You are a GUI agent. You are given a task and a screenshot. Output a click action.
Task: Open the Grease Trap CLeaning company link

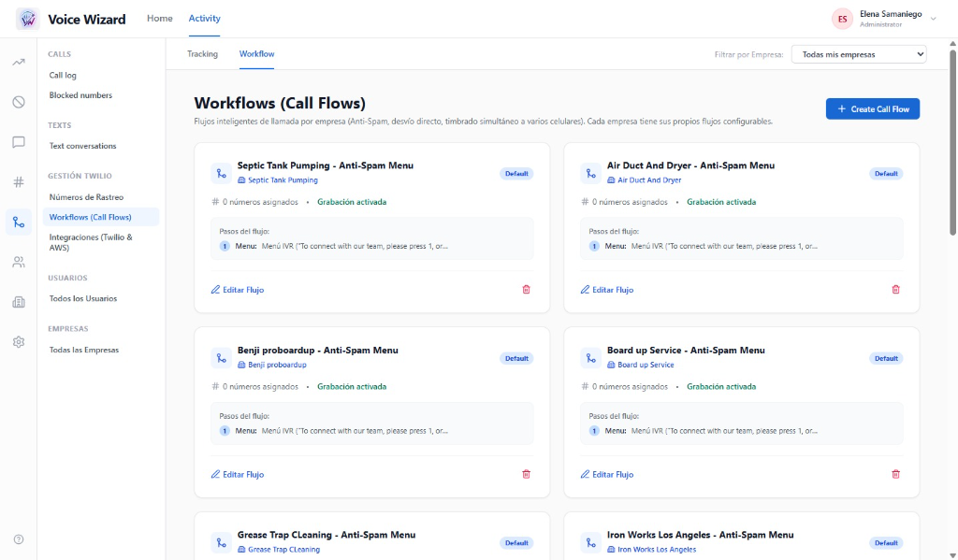tap(279, 549)
